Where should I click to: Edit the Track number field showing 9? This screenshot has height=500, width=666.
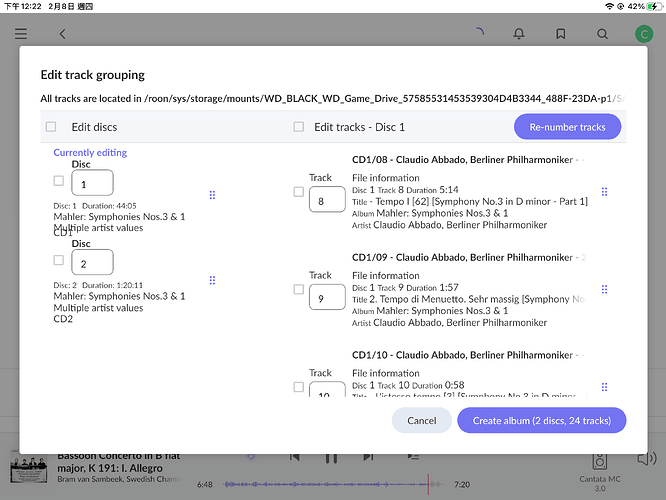click(327, 297)
